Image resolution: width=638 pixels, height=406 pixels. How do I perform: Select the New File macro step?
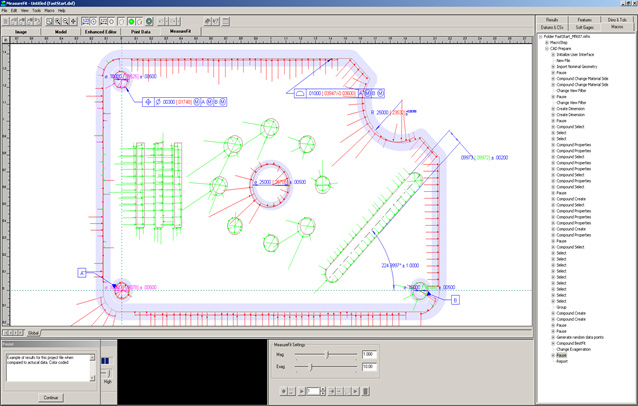563,60
